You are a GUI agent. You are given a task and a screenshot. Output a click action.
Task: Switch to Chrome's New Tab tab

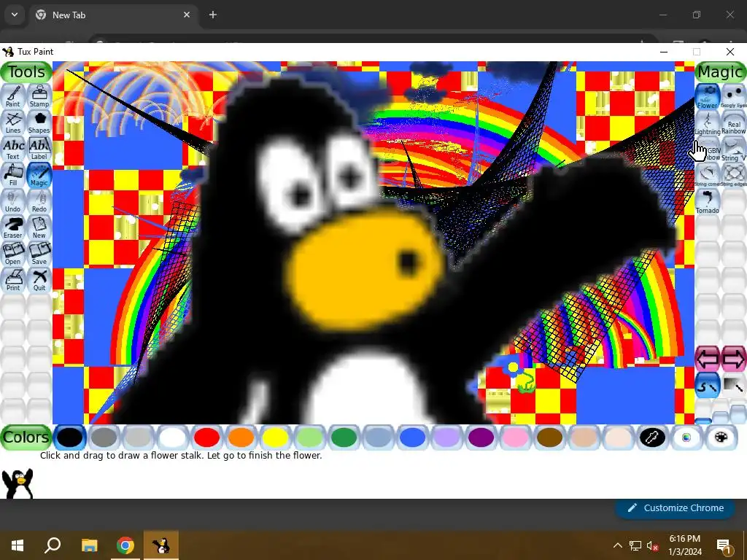(113, 15)
